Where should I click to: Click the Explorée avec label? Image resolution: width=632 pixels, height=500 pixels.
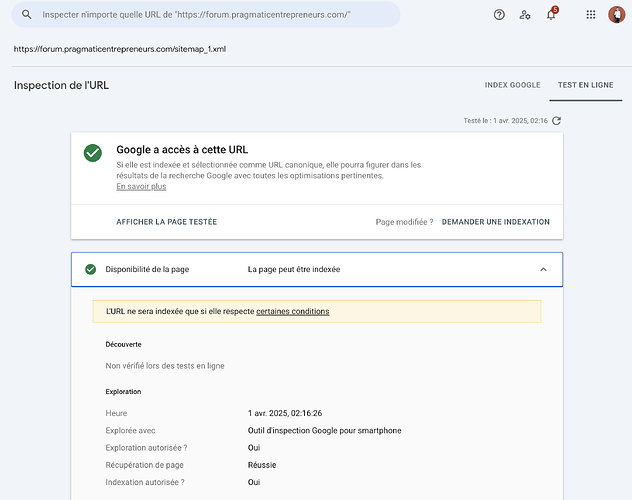point(130,430)
